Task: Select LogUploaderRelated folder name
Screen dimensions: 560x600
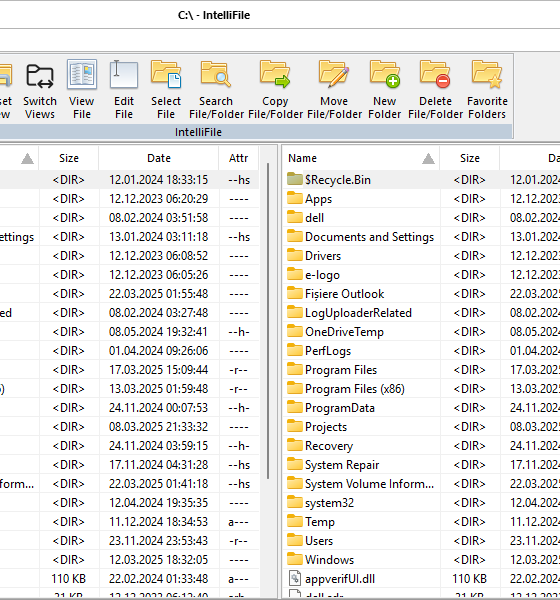Action: tap(358, 313)
